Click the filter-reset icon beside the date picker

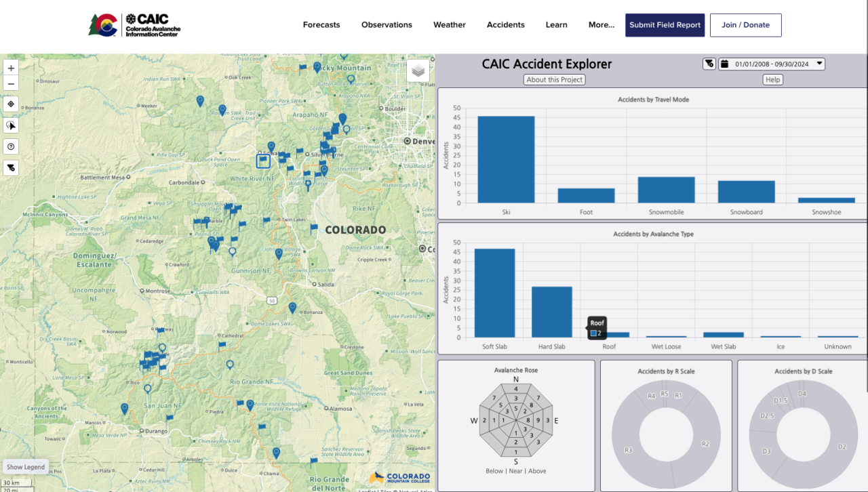coord(709,63)
